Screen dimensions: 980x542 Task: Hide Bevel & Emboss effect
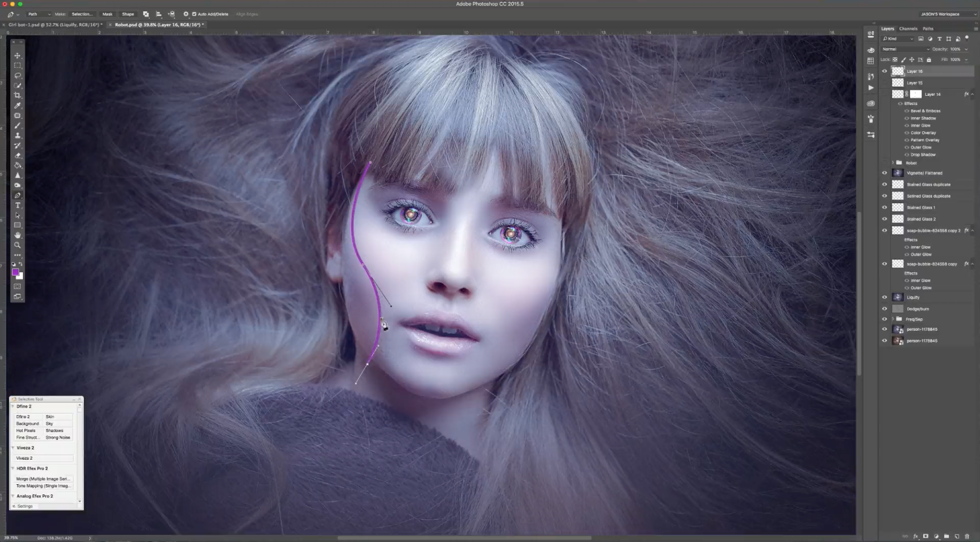tap(907, 111)
